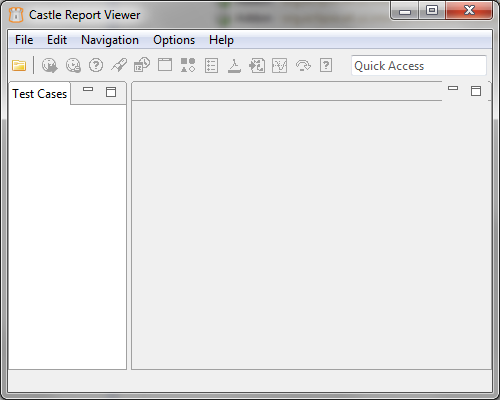Screen dimensions: 500x400
Task: Minimize the right editor area panel
Action: pos(453,88)
